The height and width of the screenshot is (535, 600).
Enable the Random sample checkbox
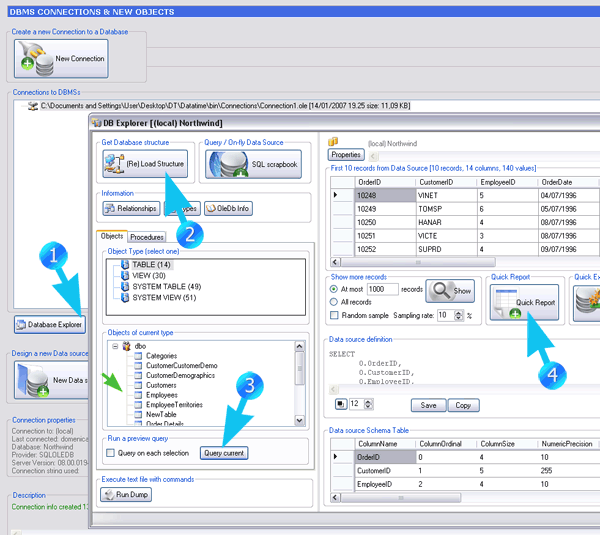[334, 315]
